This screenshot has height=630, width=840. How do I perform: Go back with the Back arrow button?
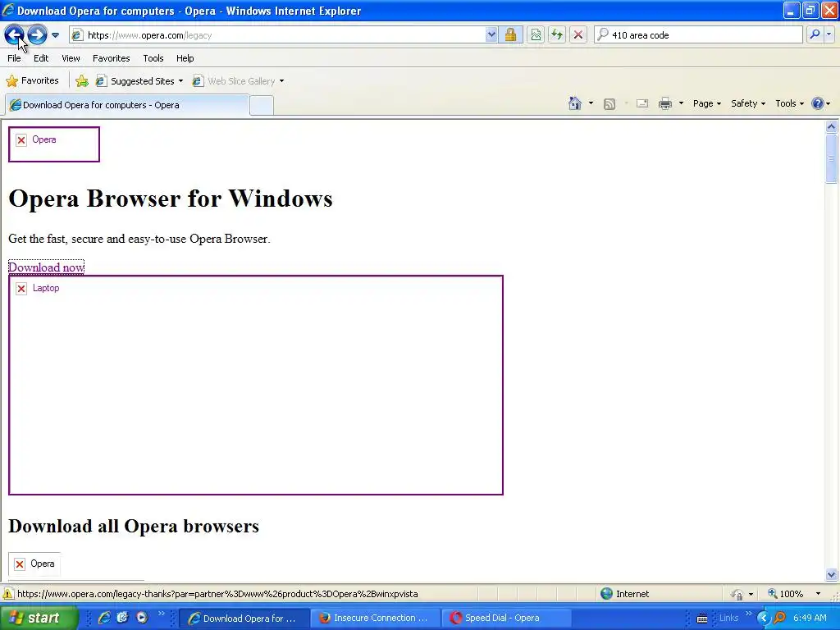click(x=15, y=35)
